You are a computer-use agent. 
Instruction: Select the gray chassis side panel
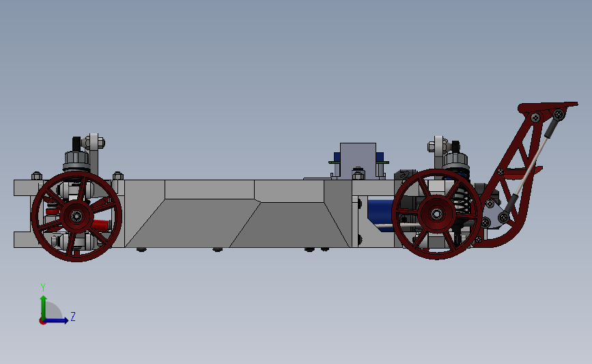pyautogui.click(x=238, y=214)
